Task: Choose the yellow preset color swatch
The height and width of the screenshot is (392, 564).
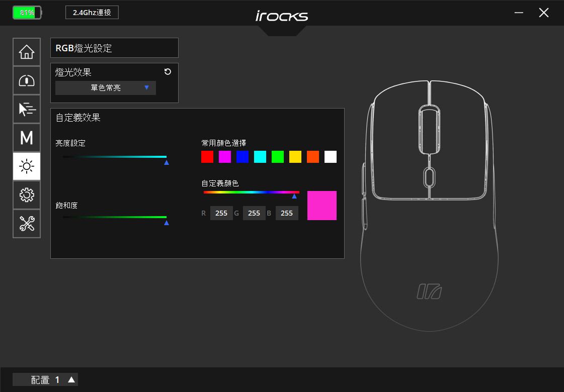Action: tap(295, 157)
